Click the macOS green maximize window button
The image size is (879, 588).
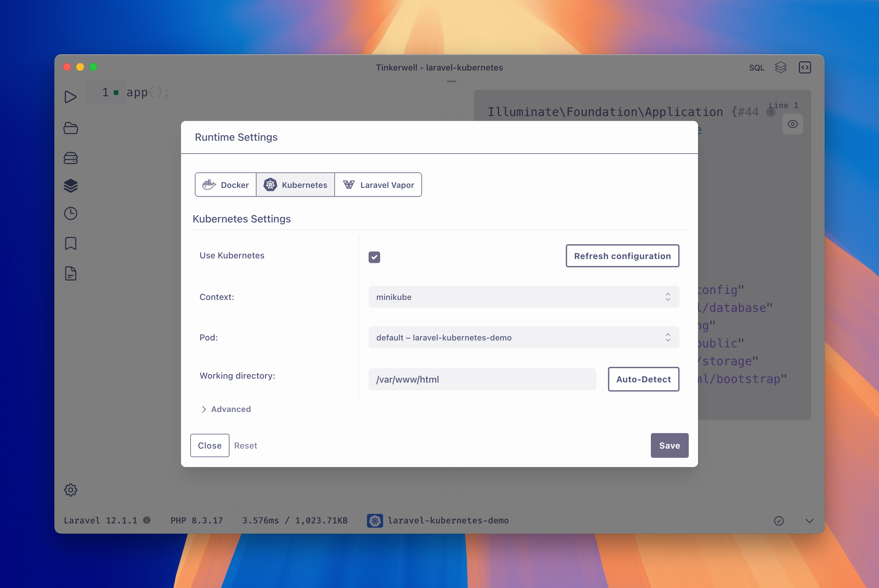coord(93,67)
